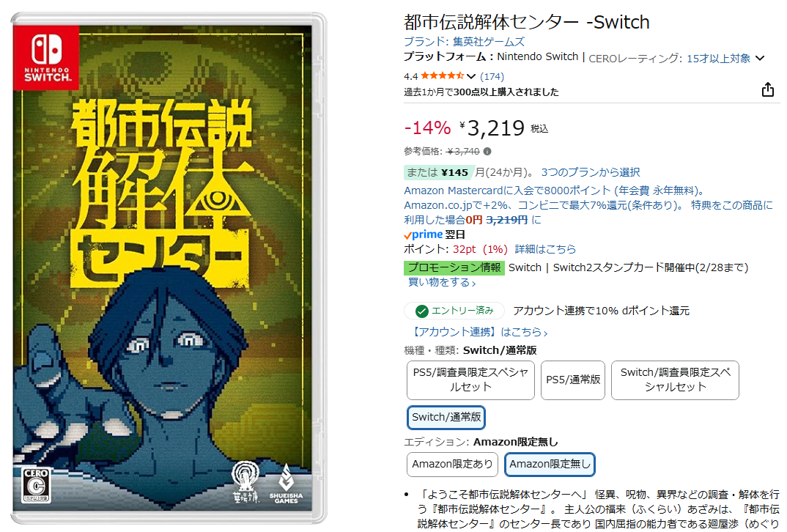Click the share icon
This screenshot has width=787, height=532.
(767, 90)
